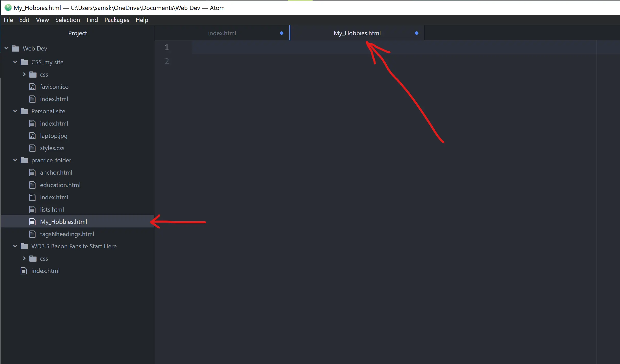Click the css folder icon under WD3.5 Bacon Fansite
Image resolution: width=620 pixels, height=364 pixels.
click(33, 259)
